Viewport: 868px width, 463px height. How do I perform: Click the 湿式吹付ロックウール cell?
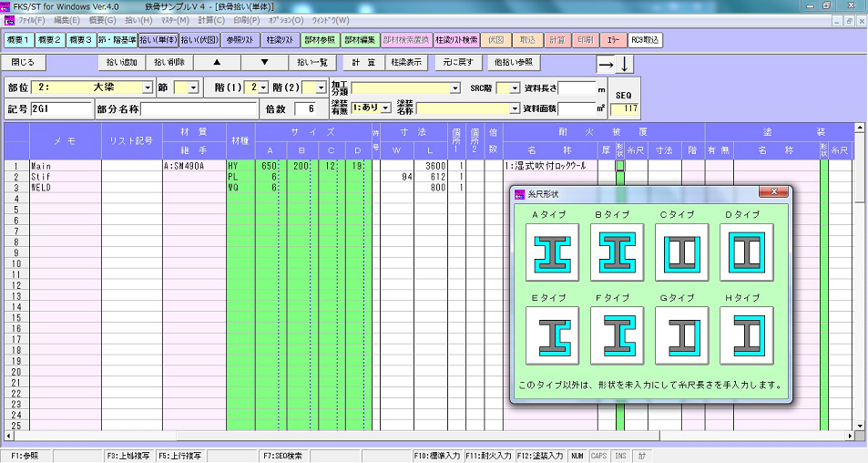[x=550, y=166]
